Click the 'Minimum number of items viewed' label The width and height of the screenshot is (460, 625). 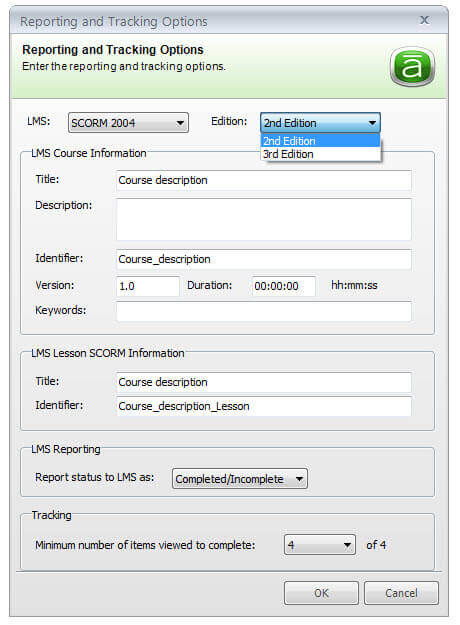(145, 545)
